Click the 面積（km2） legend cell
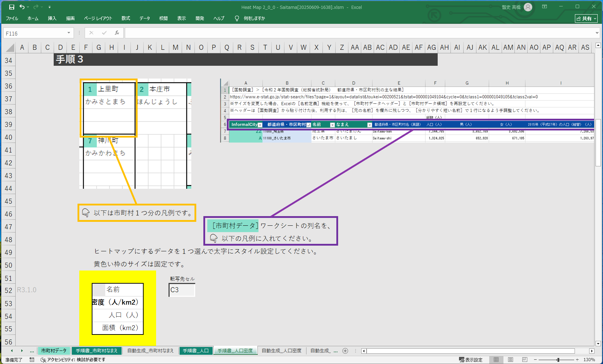603x364 pixels. (118, 328)
